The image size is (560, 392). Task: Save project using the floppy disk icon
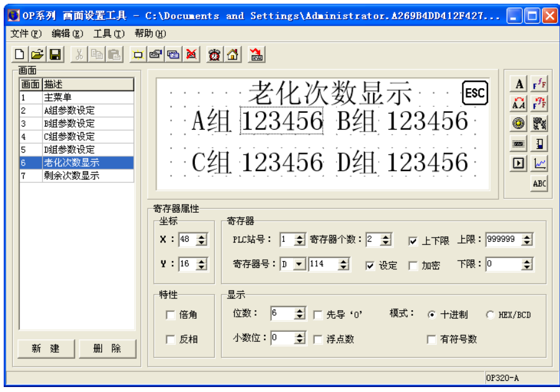(x=55, y=55)
